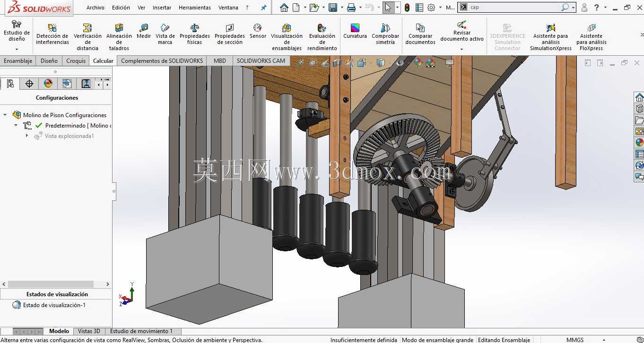Click the Section View heads-up icon
644x343 pixels.
[x=337, y=62]
